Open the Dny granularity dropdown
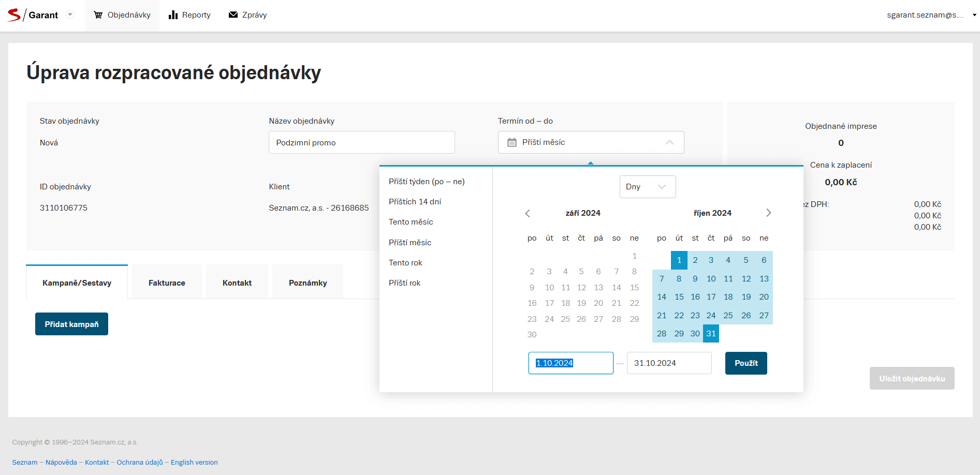980x475 pixels. click(x=647, y=187)
